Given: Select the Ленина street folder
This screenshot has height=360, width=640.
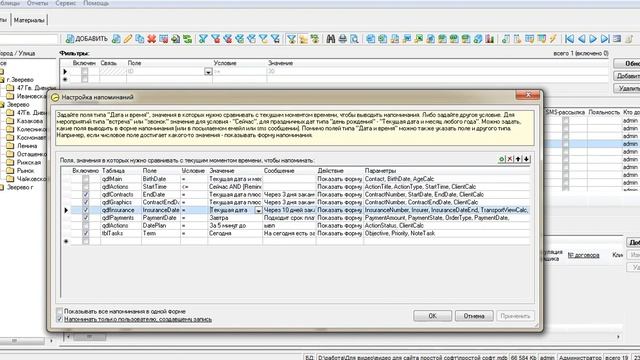Looking at the screenshot, I should 22,146.
